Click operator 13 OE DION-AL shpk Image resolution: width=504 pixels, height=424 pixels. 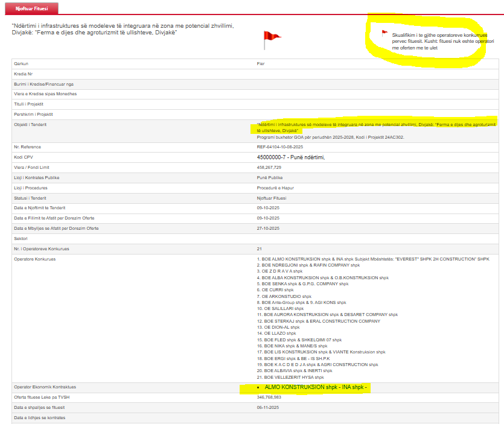click(x=278, y=327)
